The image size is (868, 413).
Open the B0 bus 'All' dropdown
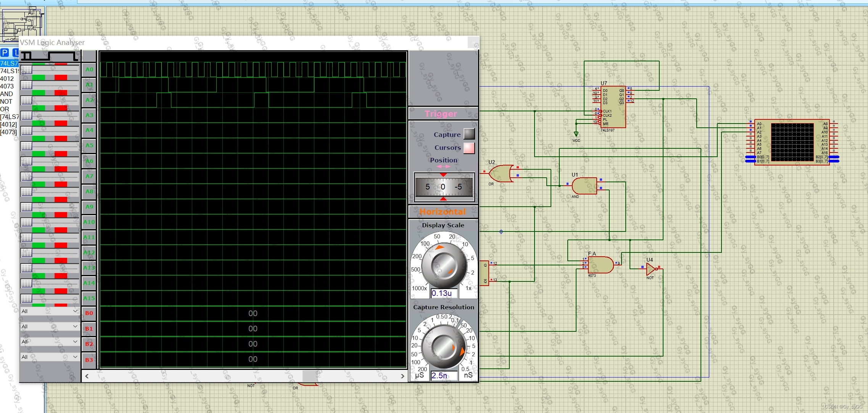click(x=50, y=311)
